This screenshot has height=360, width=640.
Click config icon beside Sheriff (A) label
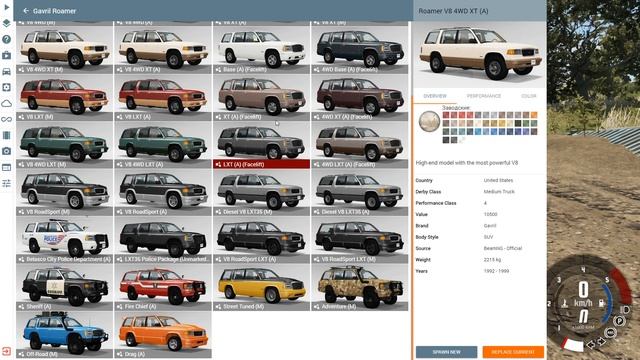pyautogui.click(x=21, y=307)
